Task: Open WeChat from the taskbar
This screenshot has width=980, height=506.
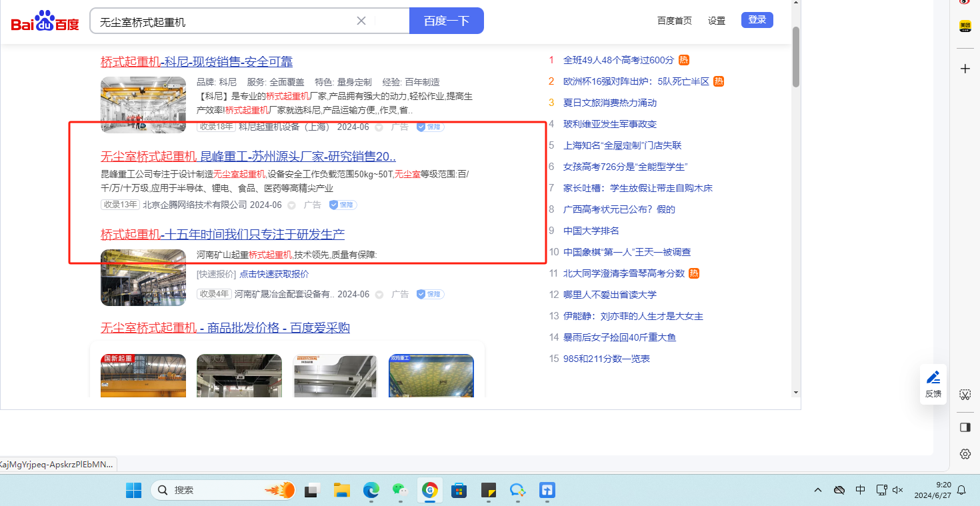Action: [x=400, y=491]
